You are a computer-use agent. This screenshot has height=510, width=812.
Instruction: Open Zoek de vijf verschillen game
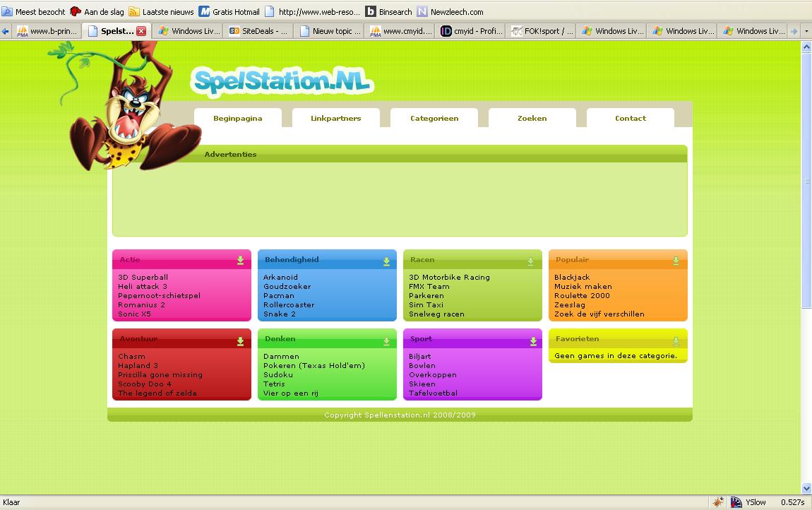coord(599,314)
